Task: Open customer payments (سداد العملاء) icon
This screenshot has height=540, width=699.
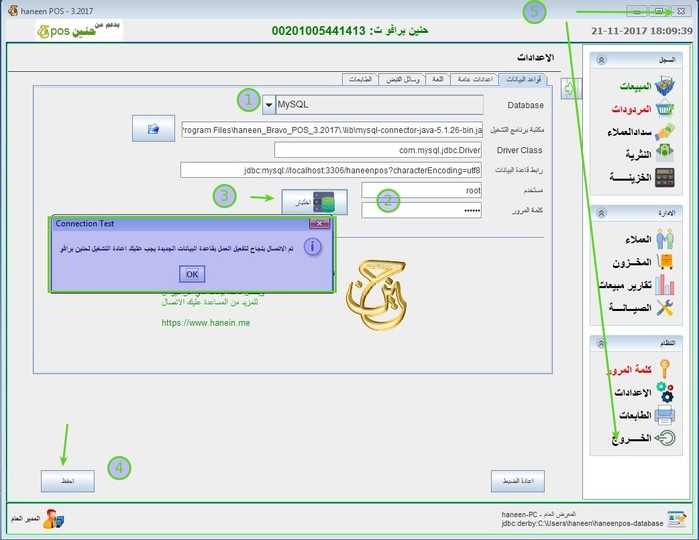Action: tap(664, 132)
